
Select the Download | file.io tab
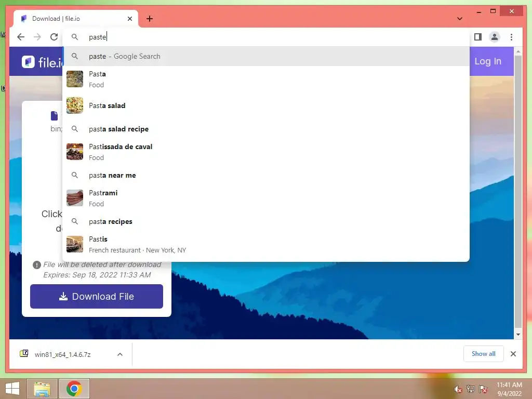(x=75, y=19)
